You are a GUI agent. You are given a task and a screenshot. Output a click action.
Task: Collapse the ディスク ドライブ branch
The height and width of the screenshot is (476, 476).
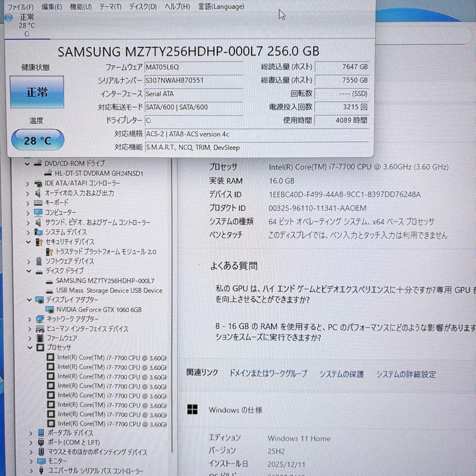(28, 271)
